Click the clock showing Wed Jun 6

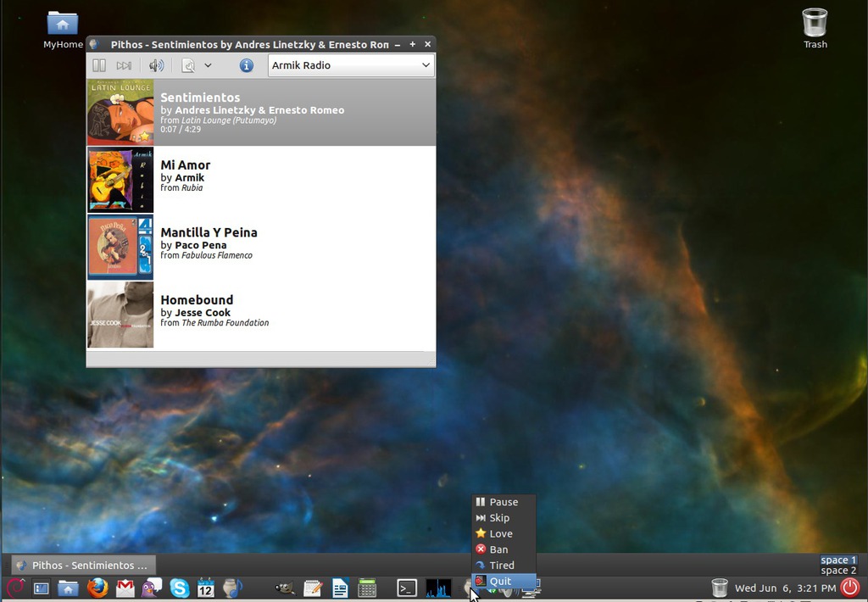click(786, 588)
